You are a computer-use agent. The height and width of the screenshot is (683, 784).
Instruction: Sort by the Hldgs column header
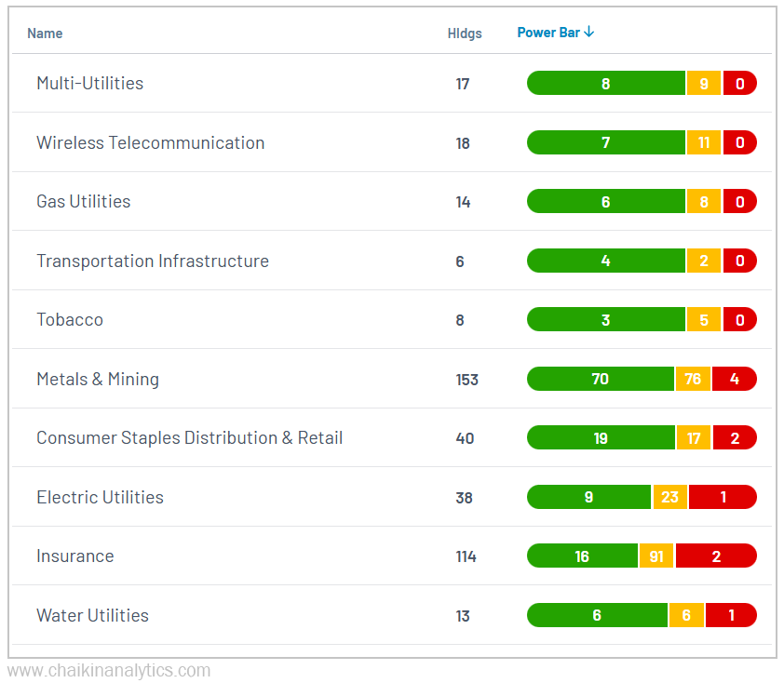(465, 33)
